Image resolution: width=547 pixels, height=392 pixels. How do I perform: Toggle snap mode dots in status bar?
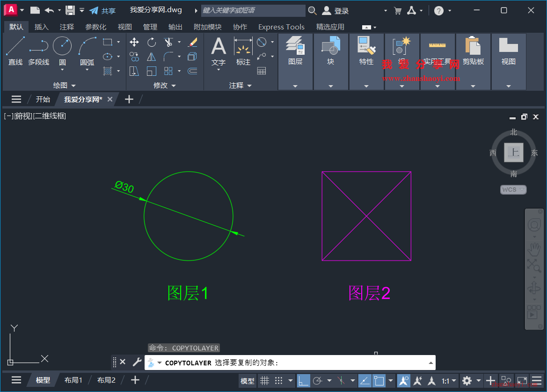278,380
